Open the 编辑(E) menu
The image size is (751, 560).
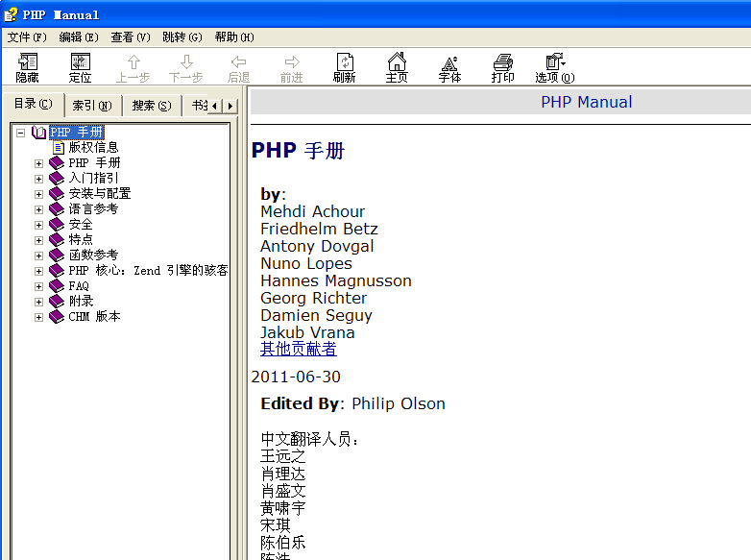point(79,37)
